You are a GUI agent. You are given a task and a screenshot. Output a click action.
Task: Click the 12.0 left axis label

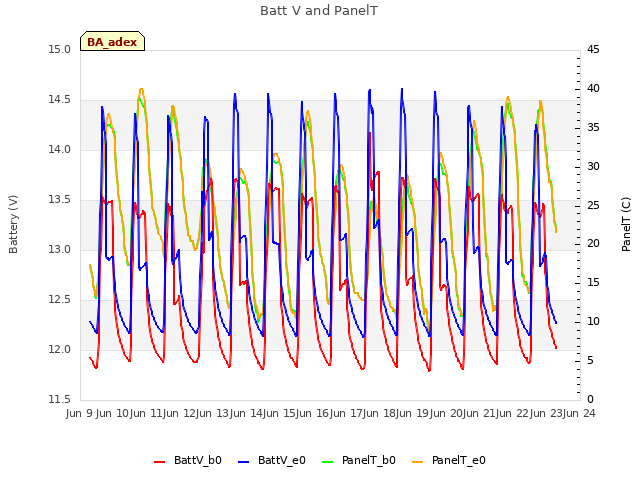(60, 350)
